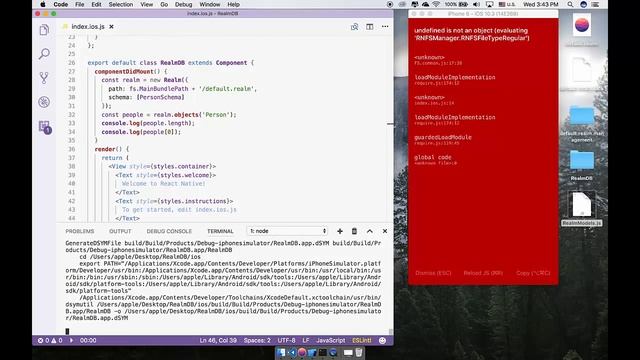The image size is (640, 360).
Task: Click the global code stack frame
Action: tap(435, 160)
